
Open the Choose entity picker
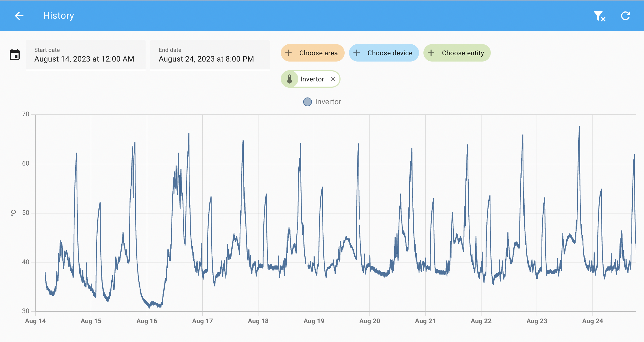tap(457, 53)
